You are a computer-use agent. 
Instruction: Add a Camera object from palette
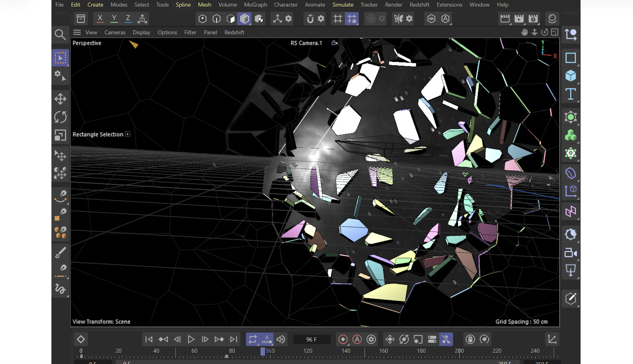[571, 253]
